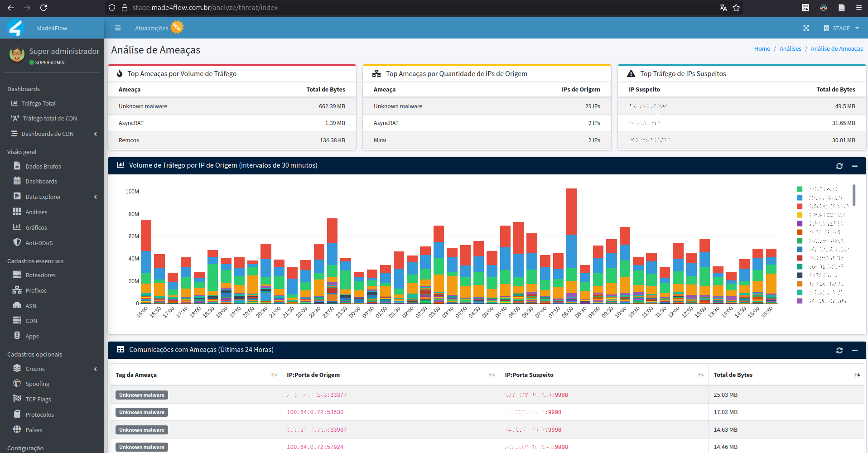Open Dados Brutos in the sidebar
Screen dimensions: 868x453
coord(43,166)
